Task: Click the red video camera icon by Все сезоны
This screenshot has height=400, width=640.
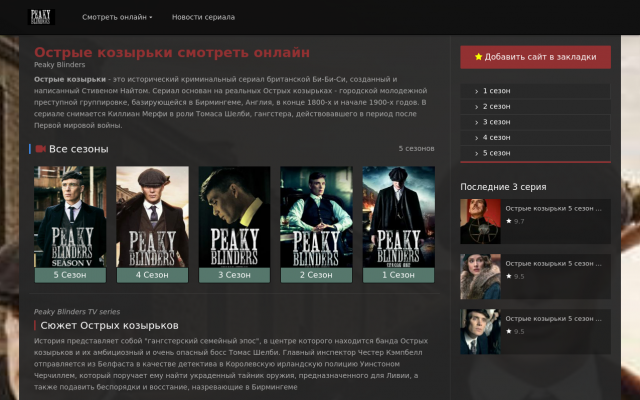Action: [40, 149]
